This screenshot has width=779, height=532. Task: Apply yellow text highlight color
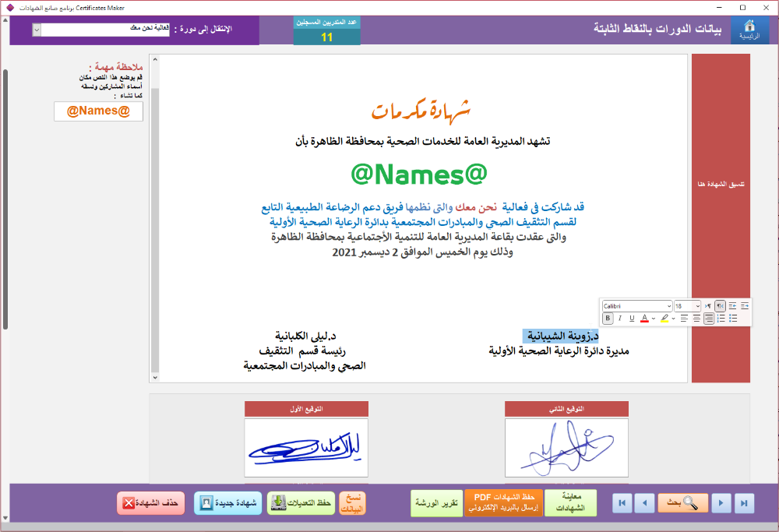coord(664,319)
